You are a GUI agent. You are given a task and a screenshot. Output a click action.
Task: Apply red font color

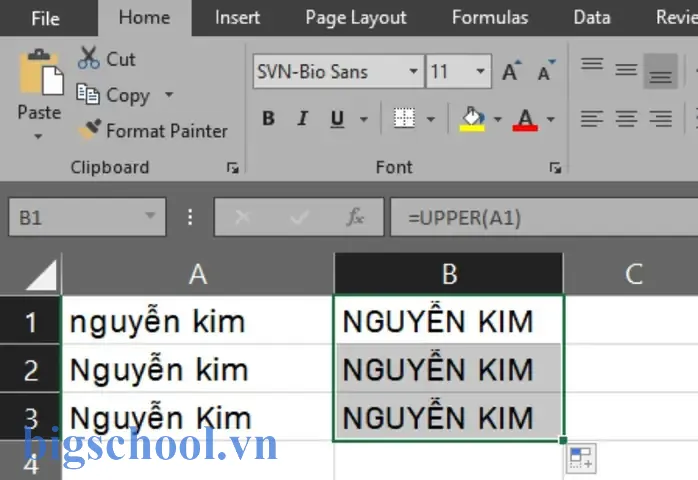tap(525, 119)
